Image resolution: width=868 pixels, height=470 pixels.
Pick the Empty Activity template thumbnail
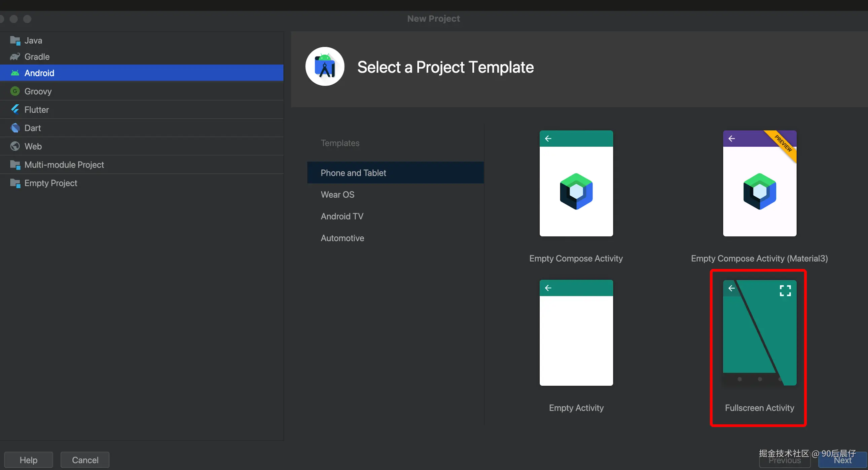[576, 332]
